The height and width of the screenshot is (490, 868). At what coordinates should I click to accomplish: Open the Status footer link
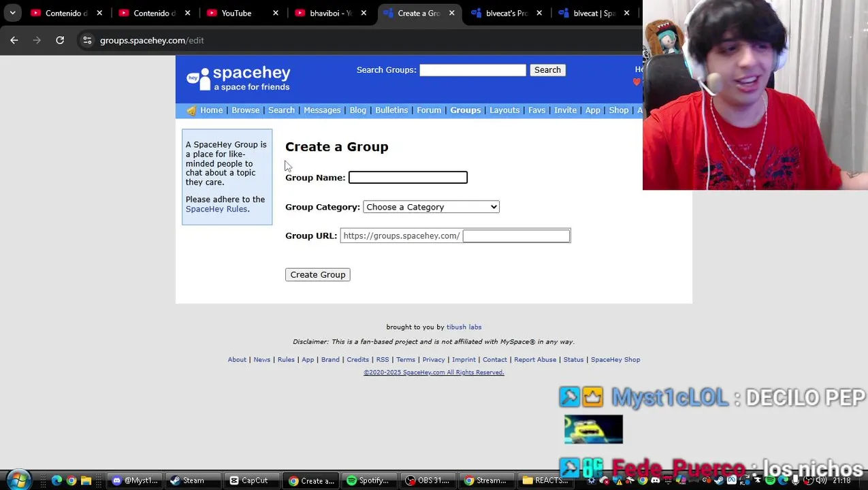573,360
